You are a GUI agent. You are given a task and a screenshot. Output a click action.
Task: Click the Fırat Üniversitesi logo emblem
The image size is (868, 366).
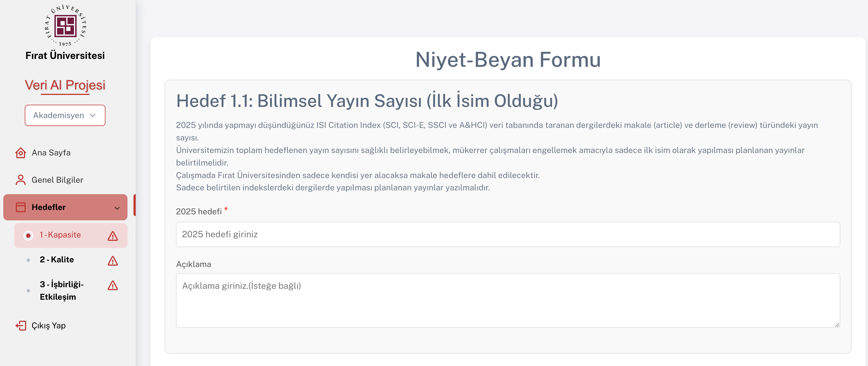[x=65, y=26]
